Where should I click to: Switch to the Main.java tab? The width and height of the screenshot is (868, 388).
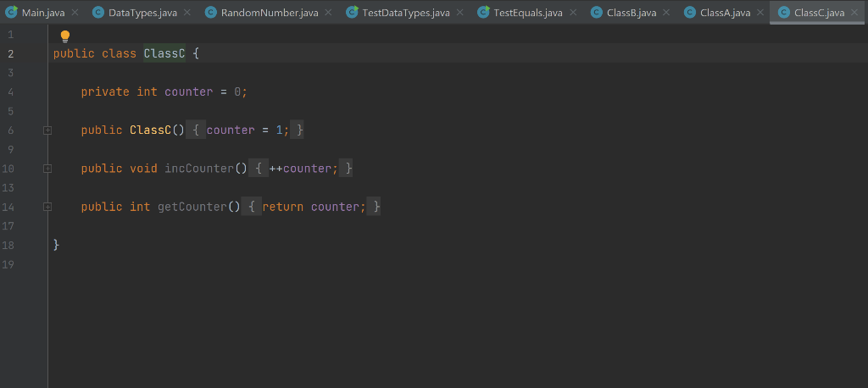point(42,12)
